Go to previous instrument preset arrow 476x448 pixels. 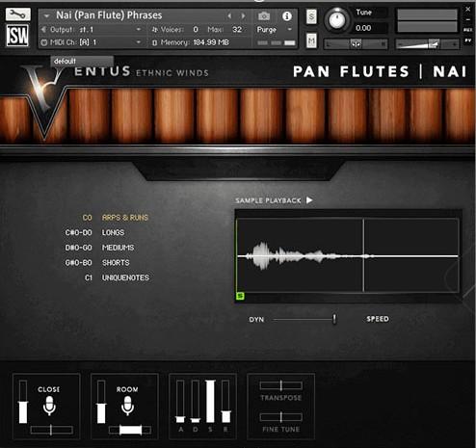pos(229,15)
